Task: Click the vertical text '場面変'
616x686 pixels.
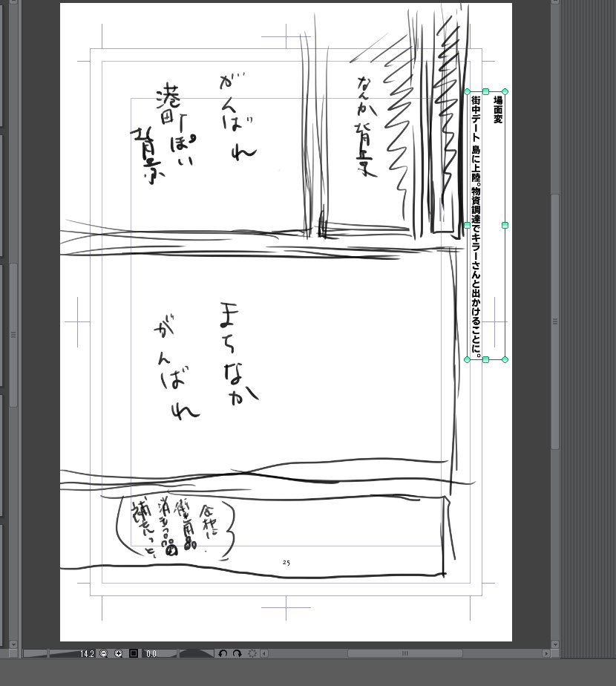Action: [x=498, y=109]
